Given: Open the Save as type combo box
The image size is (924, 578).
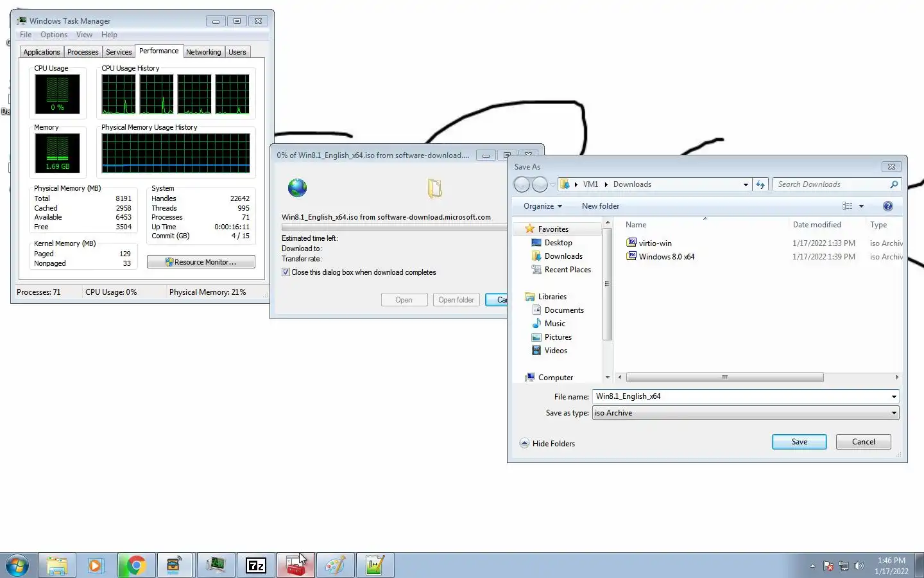Looking at the screenshot, I should point(746,413).
